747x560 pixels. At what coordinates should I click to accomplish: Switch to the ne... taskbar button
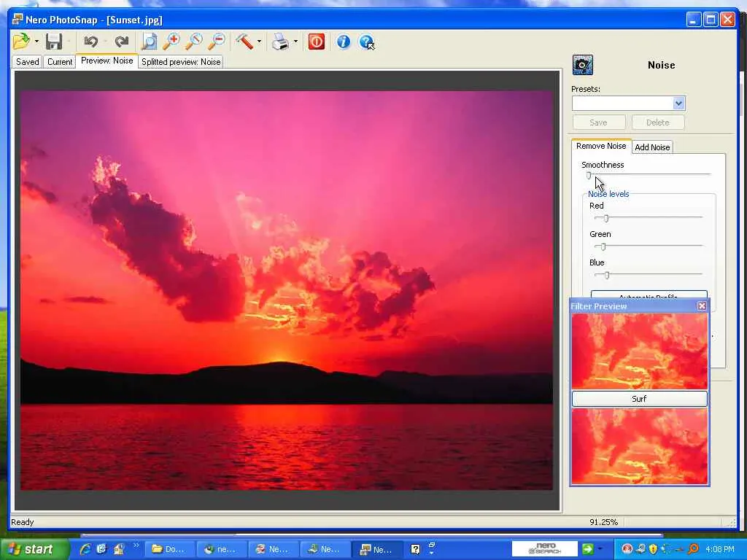tap(221, 549)
